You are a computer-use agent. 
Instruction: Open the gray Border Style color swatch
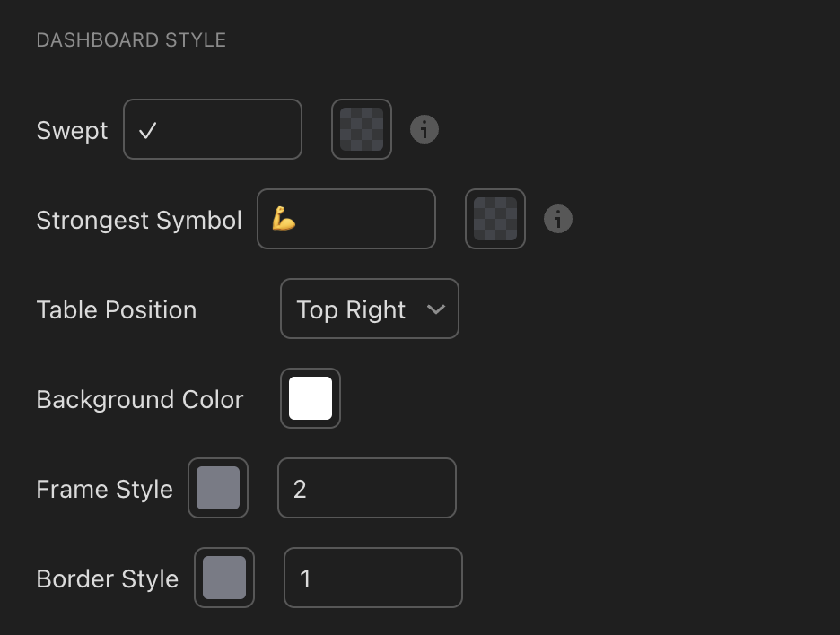pos(224,578)
